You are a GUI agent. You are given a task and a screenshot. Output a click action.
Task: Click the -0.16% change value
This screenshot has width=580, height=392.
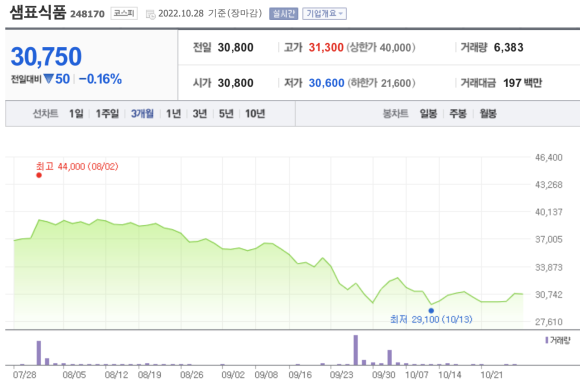tap(100, 79)
